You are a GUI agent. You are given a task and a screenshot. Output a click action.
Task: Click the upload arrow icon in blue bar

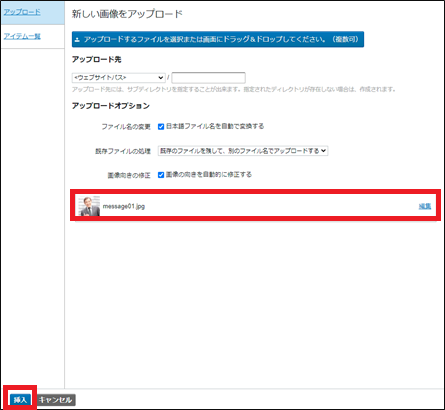point(77,40)
